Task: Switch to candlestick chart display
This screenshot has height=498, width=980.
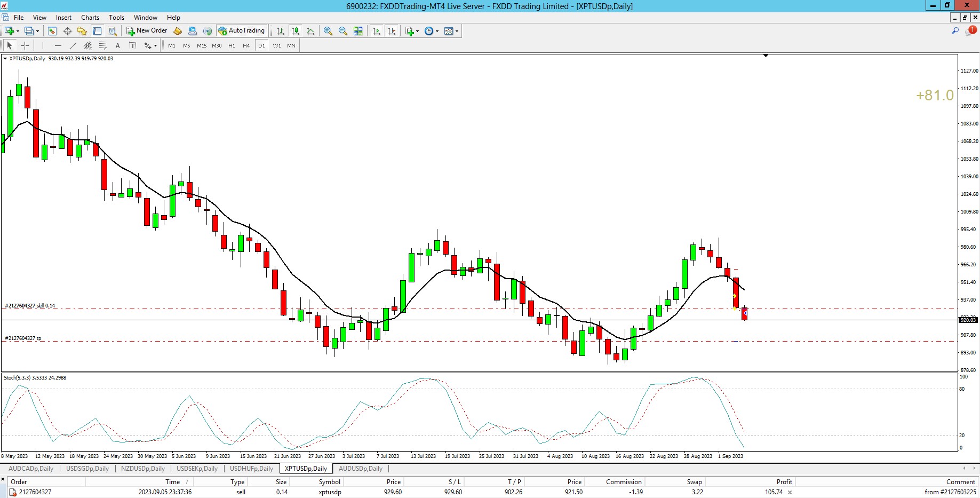Action: [x=296, y=31]
